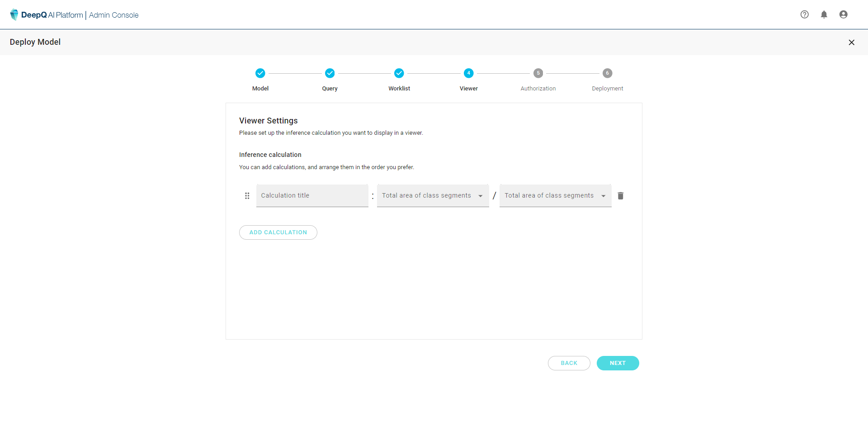Close the Deploy Model dialog
This screenshot has height=431, width=868.
click(851, 43)
